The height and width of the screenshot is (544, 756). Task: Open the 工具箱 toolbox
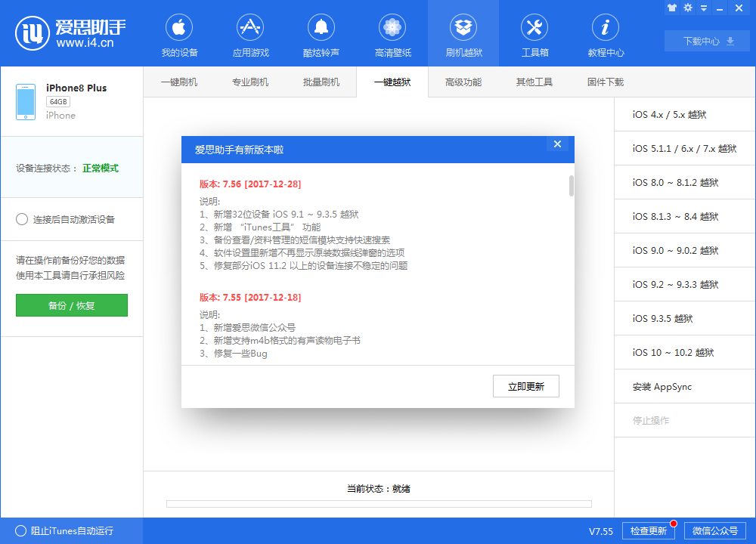[534, 33]
